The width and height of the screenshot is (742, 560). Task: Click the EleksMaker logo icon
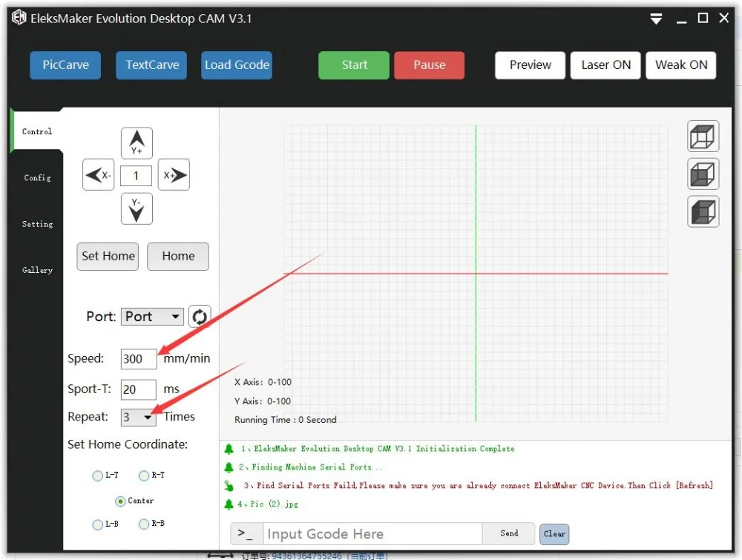tap(19, 18)
